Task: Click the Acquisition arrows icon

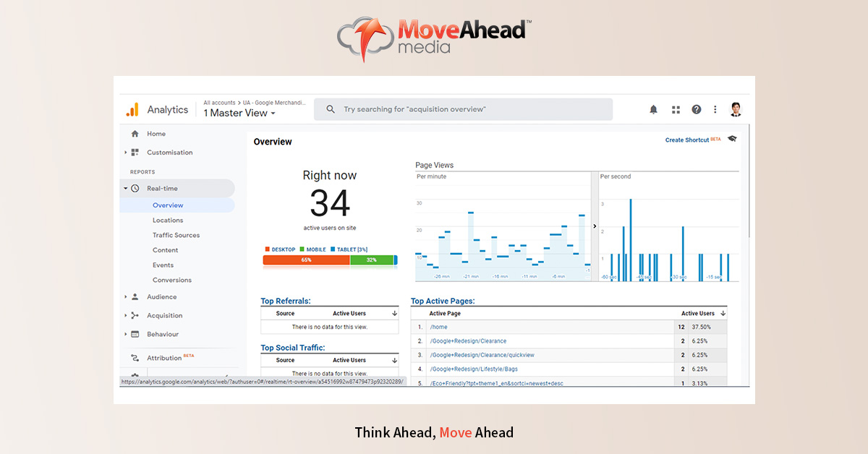Action: [x=135, y=315]
